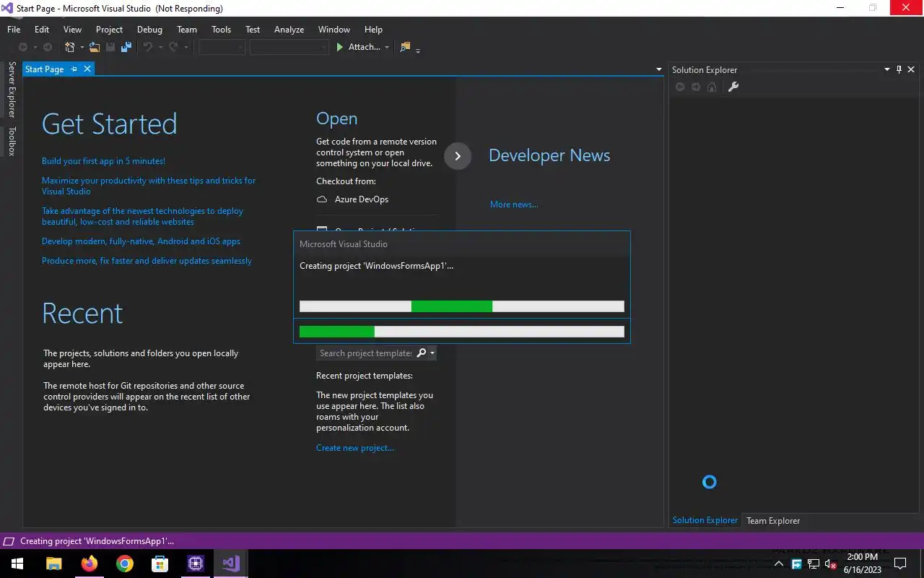Click the lower progress bar in the dialog

point(462,332)
